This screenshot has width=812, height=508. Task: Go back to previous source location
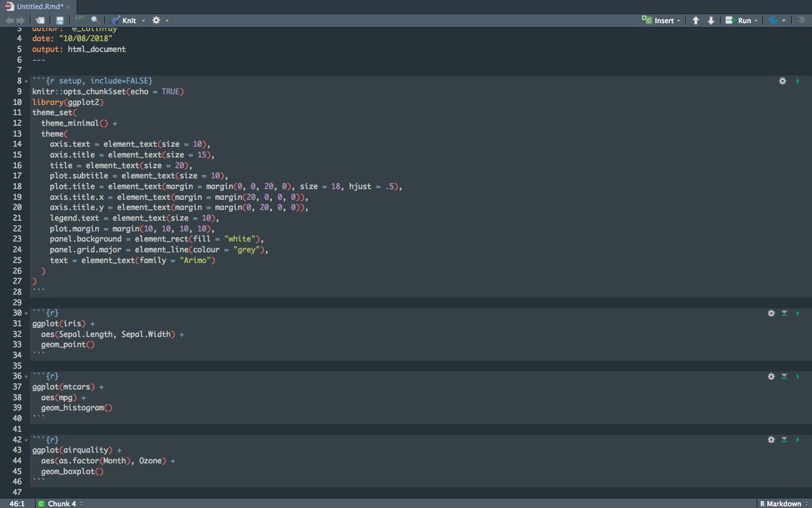(11, 20)
